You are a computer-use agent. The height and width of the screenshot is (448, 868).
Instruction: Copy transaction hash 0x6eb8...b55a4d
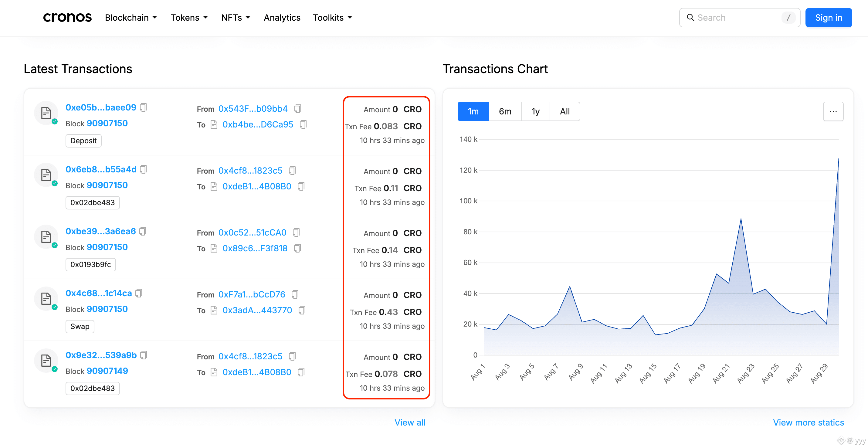(143, 170)
